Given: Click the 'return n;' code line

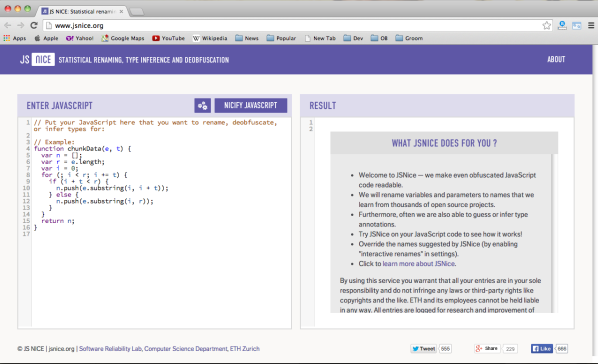Looking at the screenshot, I should [x=58, y=221].
